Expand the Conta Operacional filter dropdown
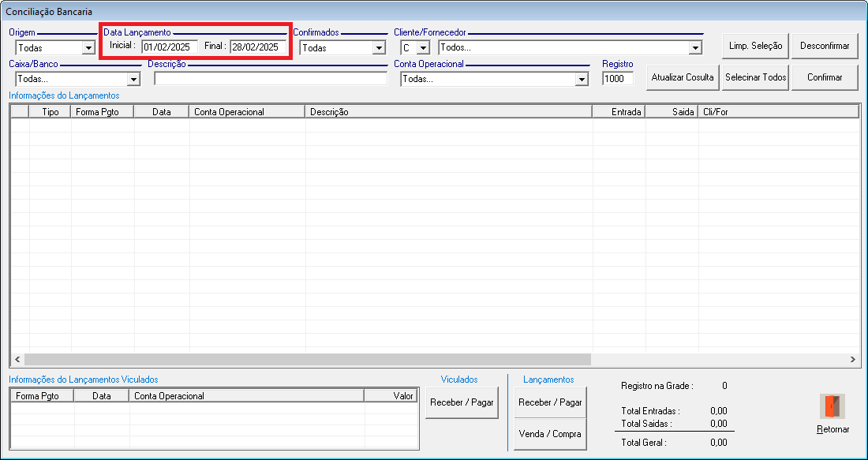The image size is (868, 460). 582,80
